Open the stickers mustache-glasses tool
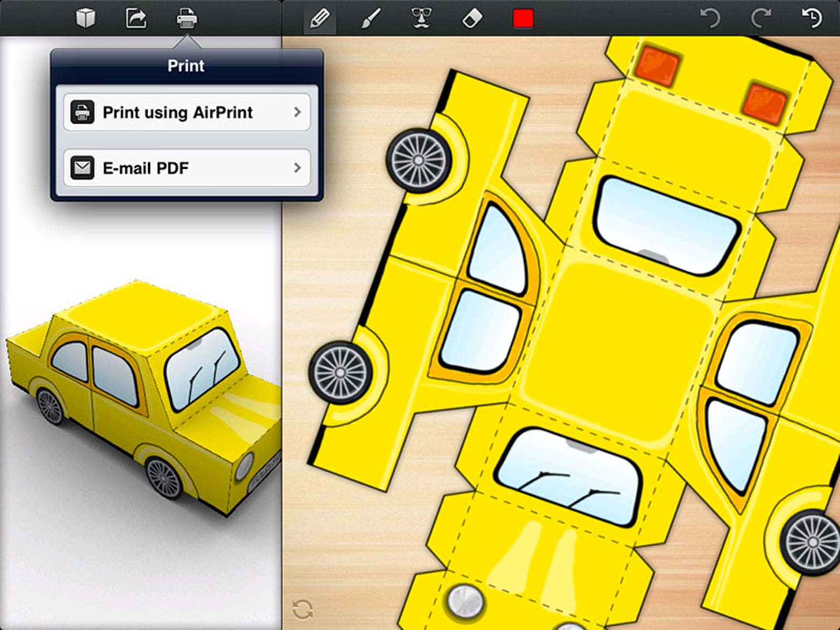Image resolution: width=840 pixels, height=630 pixels. (422, 19)
